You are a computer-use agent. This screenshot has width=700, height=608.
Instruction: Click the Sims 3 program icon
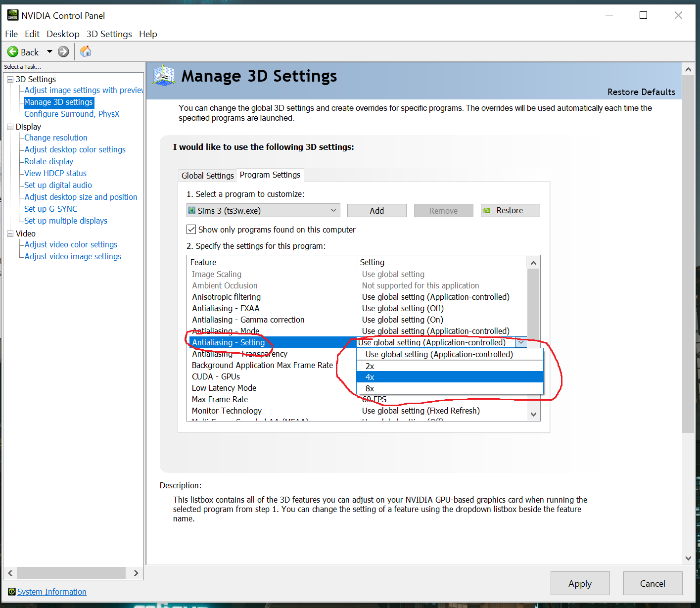tap(192, 210)
